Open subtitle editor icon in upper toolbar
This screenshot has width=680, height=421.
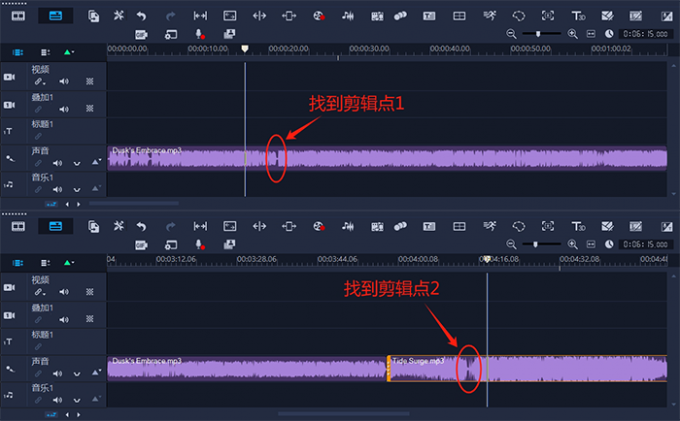pos(429,16)
